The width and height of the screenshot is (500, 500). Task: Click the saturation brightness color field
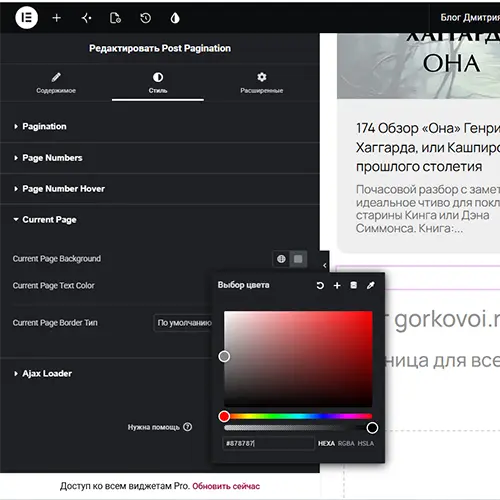tap(298, 359)
